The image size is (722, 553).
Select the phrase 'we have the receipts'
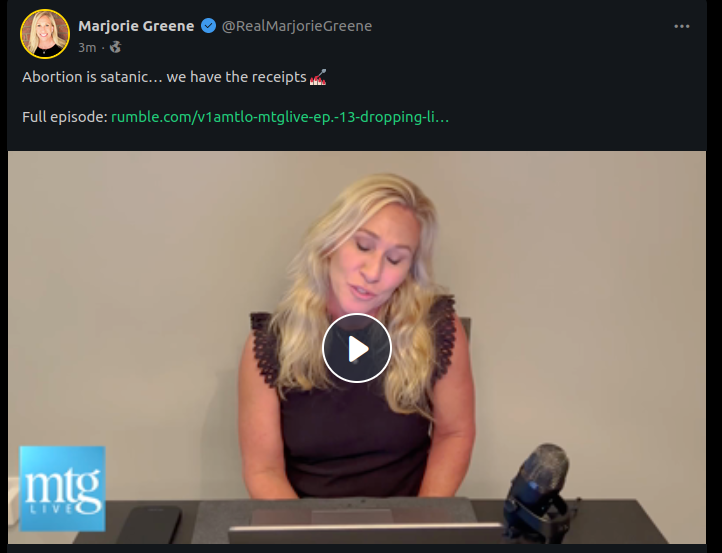click(236, 77)
